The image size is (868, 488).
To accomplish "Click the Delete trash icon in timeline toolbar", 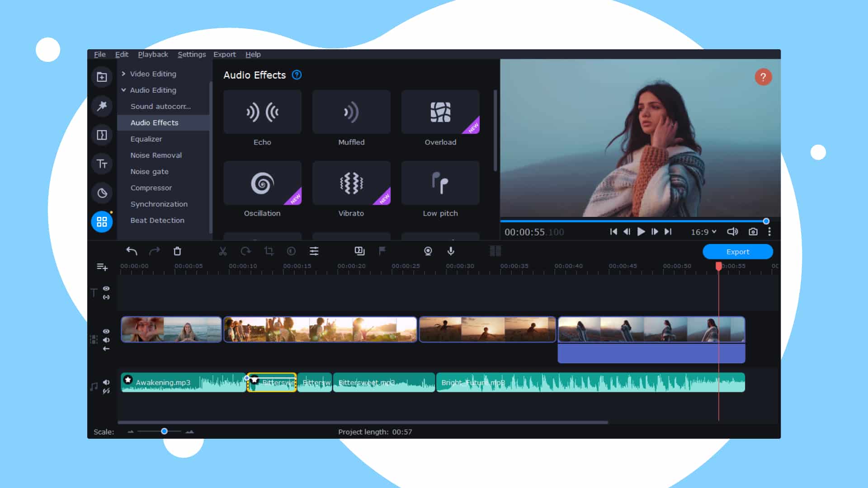I will coord(177,251).
